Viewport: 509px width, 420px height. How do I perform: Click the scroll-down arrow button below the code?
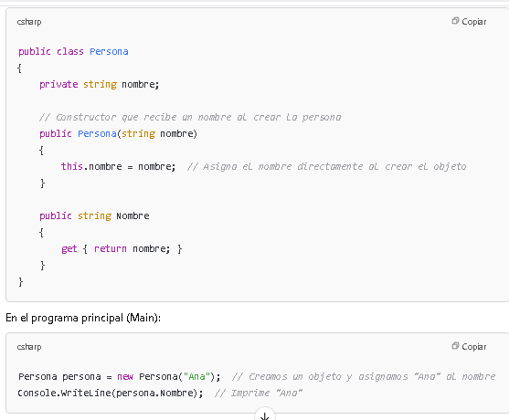click(x=265, y=415)
